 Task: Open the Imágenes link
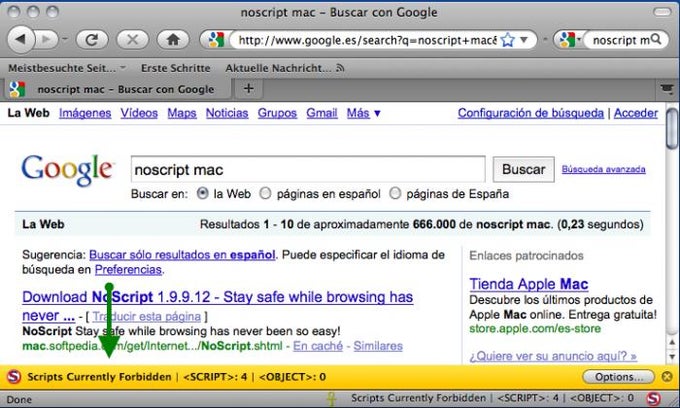pyautogui.click(x=85, y=113)
